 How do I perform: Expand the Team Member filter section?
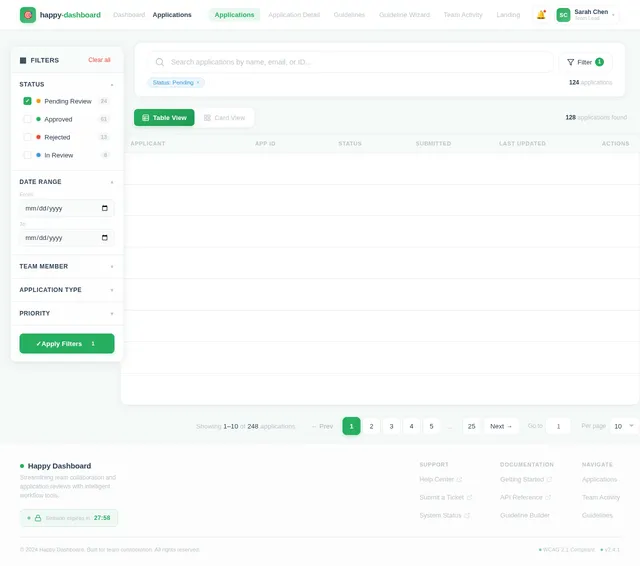pyautogui.click(x=67, y=266)
